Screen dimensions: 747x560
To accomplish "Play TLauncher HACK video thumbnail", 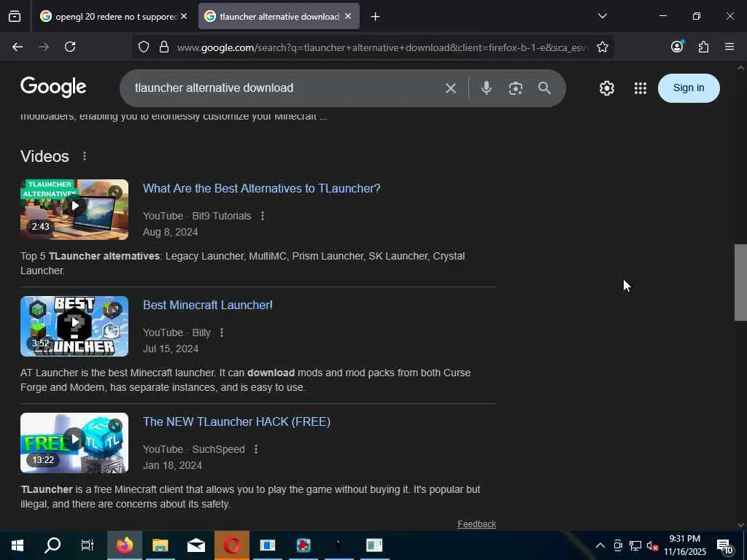I will (74, 443).
